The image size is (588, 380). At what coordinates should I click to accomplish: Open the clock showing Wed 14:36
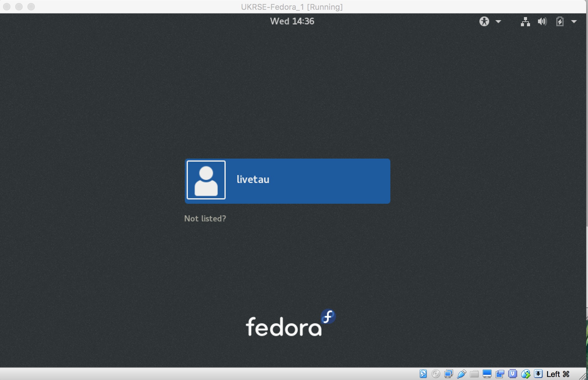[x=292, y=21]
